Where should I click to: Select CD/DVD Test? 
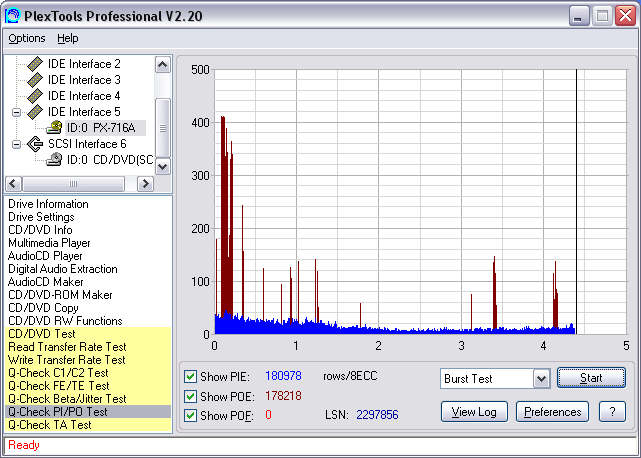point(88,334)
